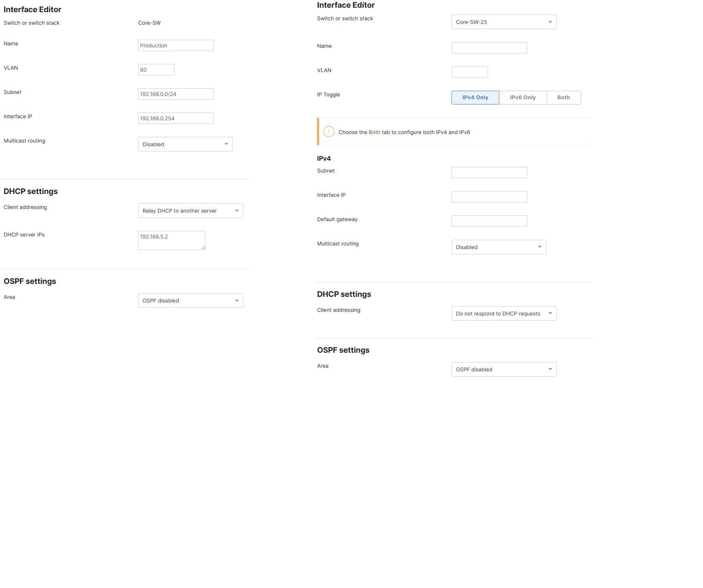Open the OSPF disabled dropdown in left panel
The image size is (703, 588).
point(190,300)
